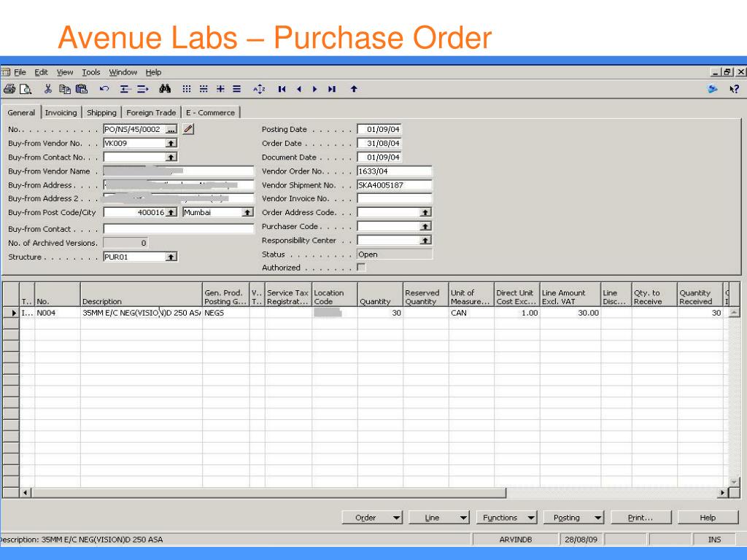Jump to the last record
This screenshot has height=560, width=747.
pos(332,89)
